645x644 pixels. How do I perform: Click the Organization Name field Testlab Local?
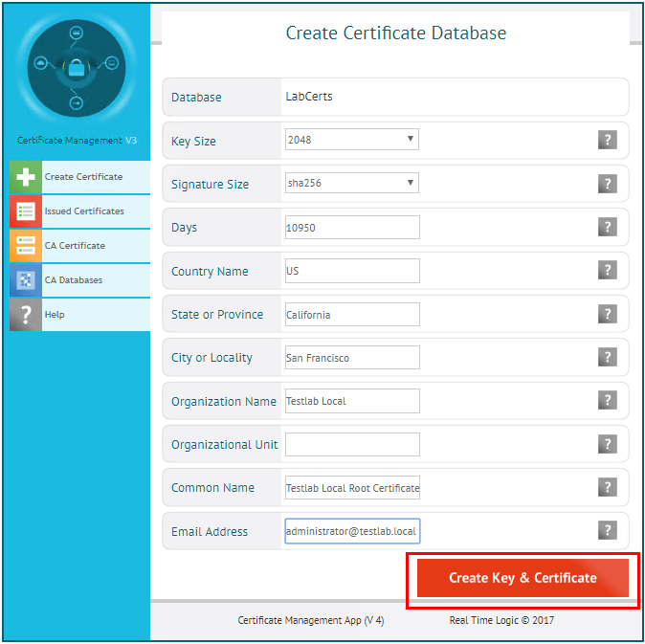point(352,401)
